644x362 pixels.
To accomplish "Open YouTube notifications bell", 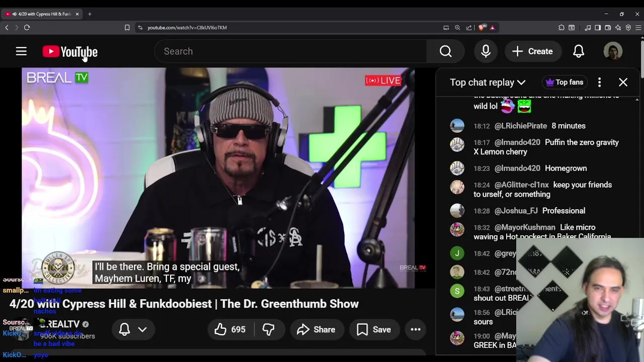I will click(579, 51).
